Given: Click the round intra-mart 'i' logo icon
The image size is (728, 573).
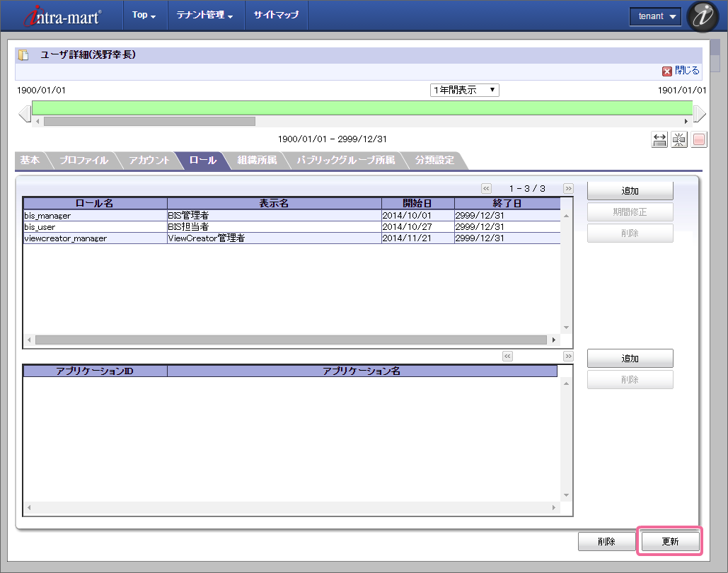Looking at the screenshot, I should [x=703, y=16].
